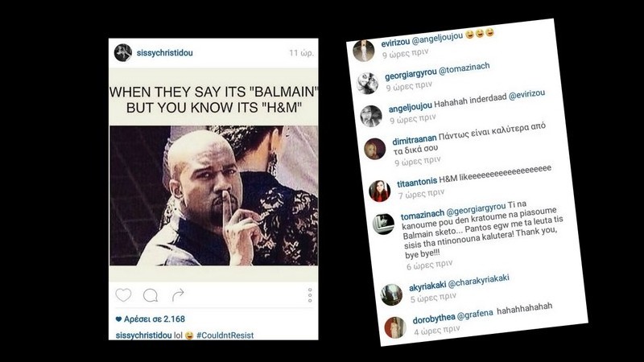Image resolution: width=644 pixels, height=362 pixels.
Task: Open the evirizou commenter avatar
Action: 364,51
